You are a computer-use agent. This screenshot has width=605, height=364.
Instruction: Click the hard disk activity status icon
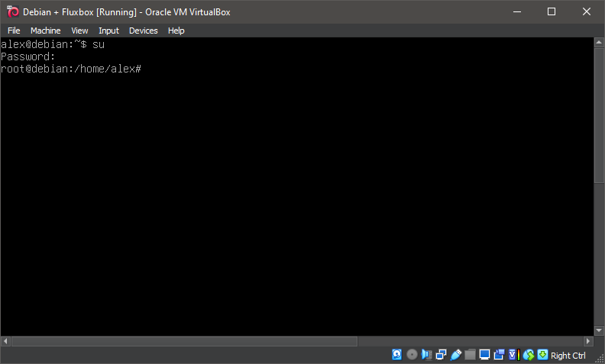click(397, 355)
